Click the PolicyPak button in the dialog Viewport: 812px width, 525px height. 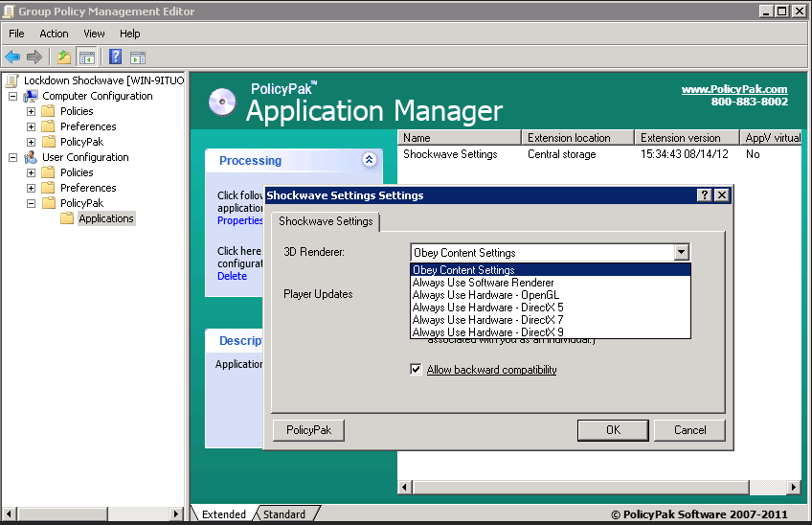coord(308,430)
